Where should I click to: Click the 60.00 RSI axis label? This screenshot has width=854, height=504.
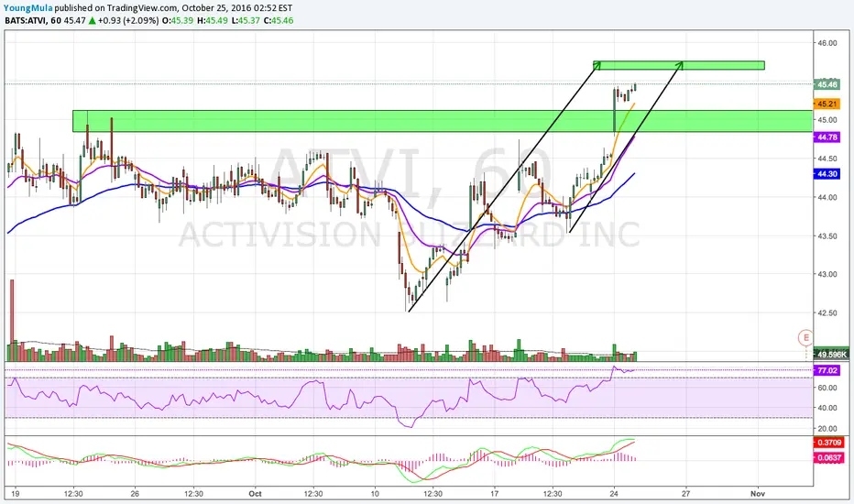click(x=827, y=388)
